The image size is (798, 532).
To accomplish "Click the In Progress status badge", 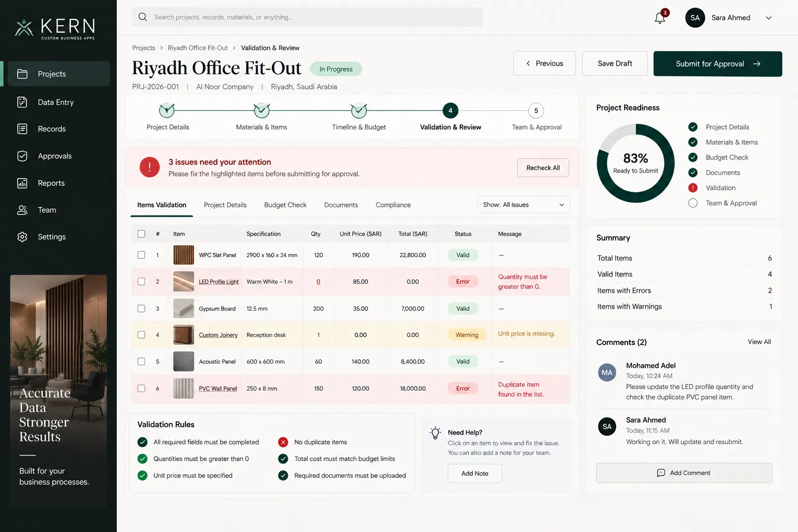I will (336, 69).
